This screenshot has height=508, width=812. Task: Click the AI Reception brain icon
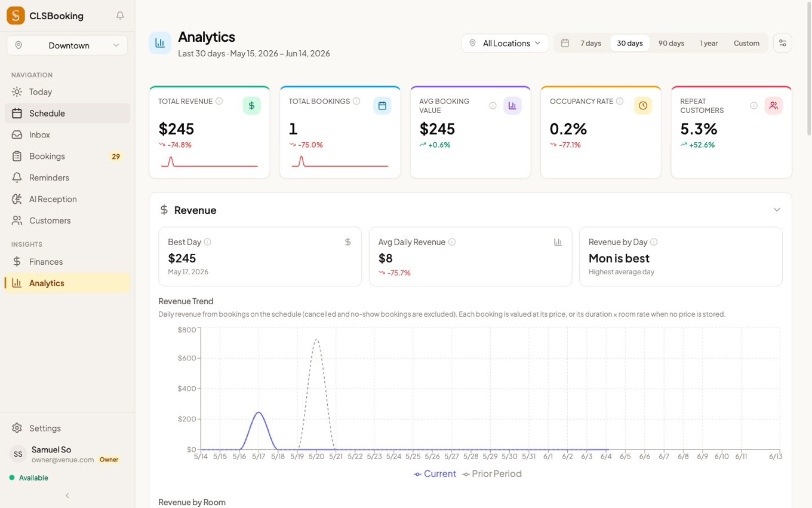[17, 200]
